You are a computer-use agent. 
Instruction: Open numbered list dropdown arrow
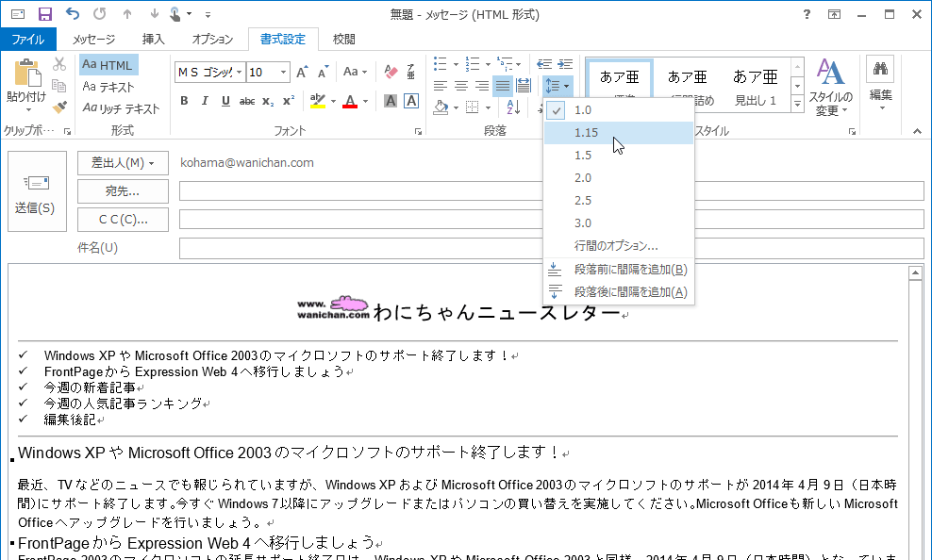(x=488, y=65)
